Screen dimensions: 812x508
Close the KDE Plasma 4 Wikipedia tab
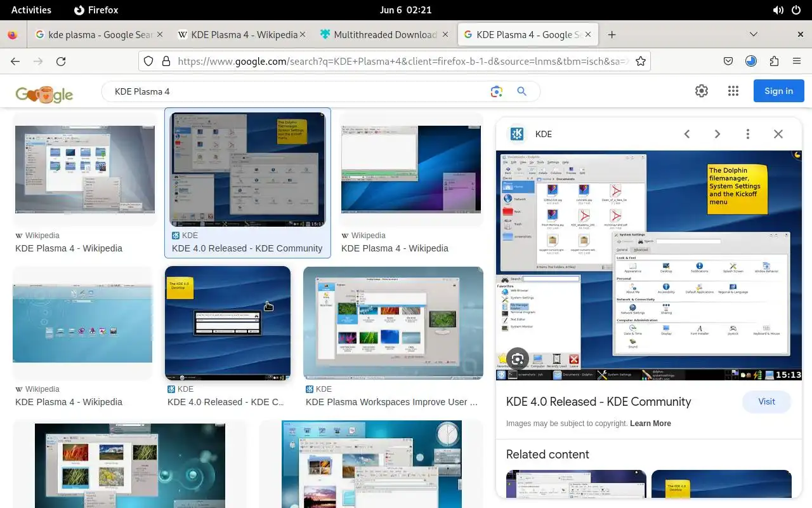pyautogui.click(x=302, y=35)
